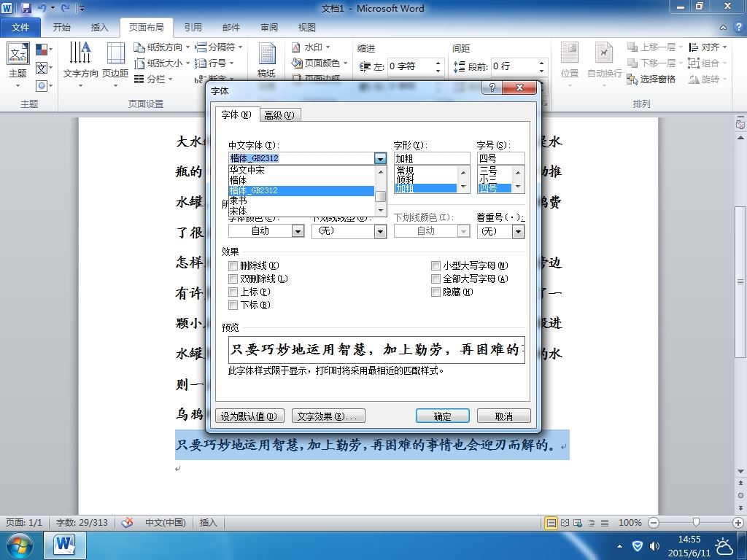
Task: Click the font dialog help button
Action: click(492, 87)
